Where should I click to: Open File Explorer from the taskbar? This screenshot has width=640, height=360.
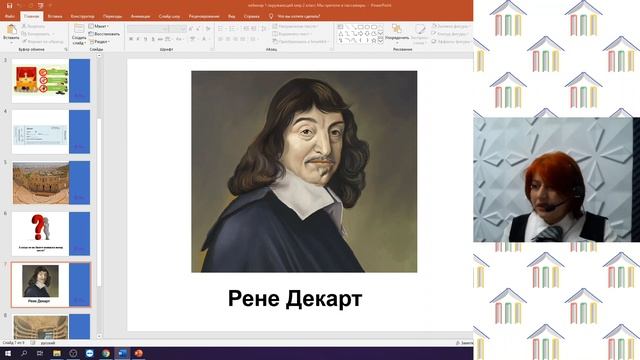click(x=57, y=353)
